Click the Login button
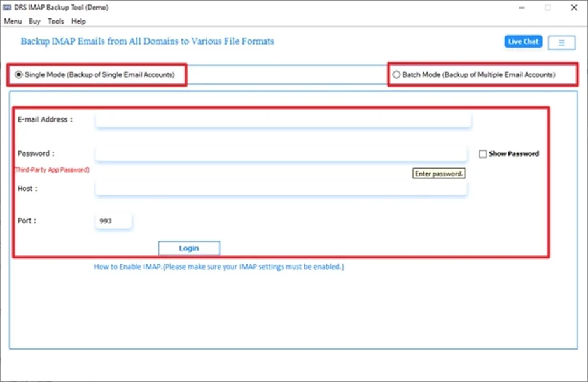 (x=188, y=248)
